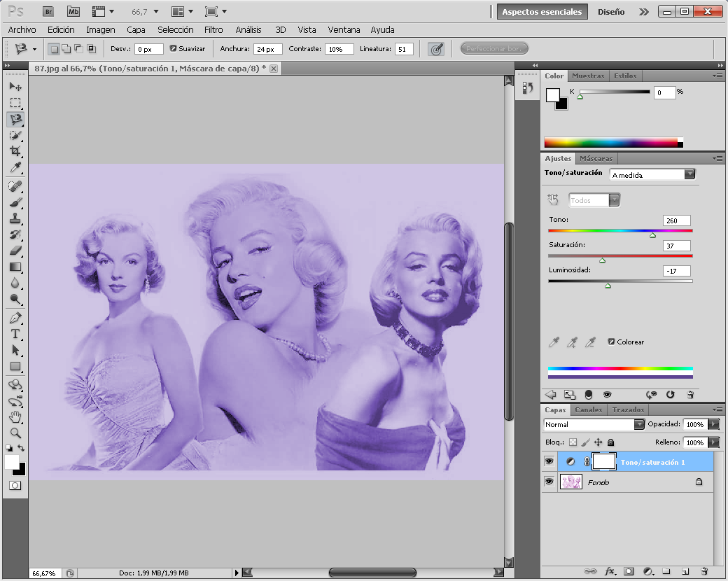Image resolution: width=728 pixels, height=581 pixels.
Task: Open the 66,7 zoom level dropdown
Action: pos(156,12)
